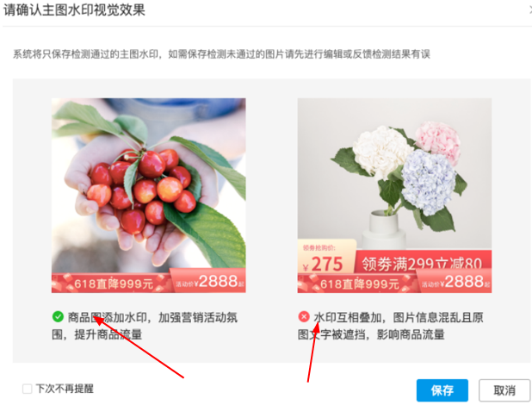Click the white vase in flower image

point(383,230)
